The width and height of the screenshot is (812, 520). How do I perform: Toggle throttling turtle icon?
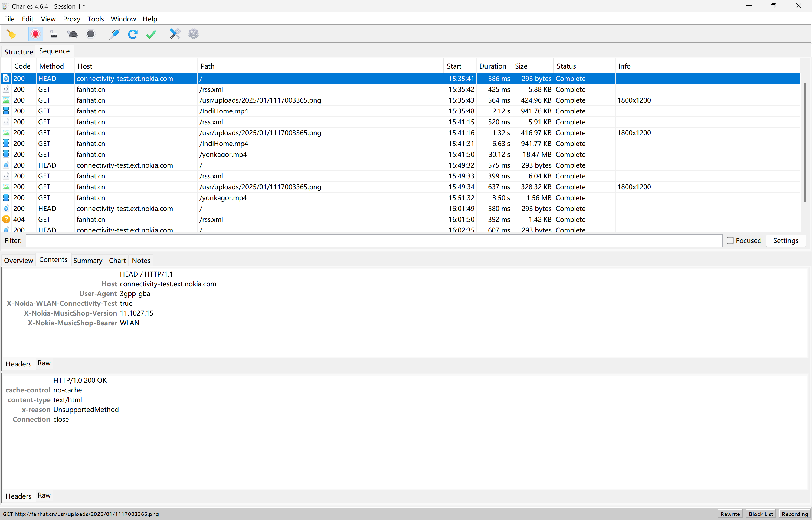click(73, 34)
